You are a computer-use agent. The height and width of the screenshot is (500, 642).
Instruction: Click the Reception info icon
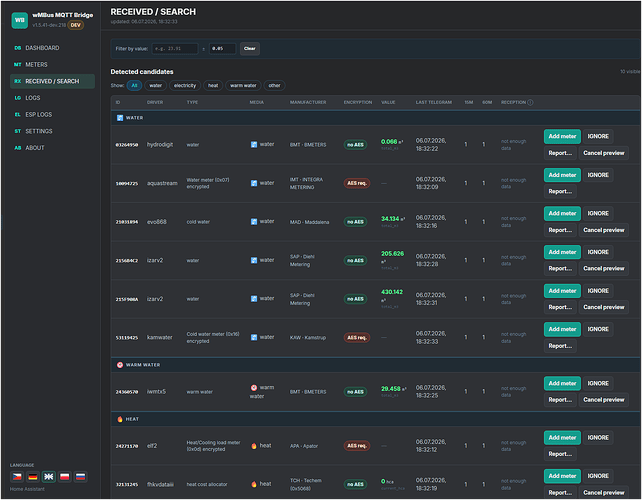530,102
